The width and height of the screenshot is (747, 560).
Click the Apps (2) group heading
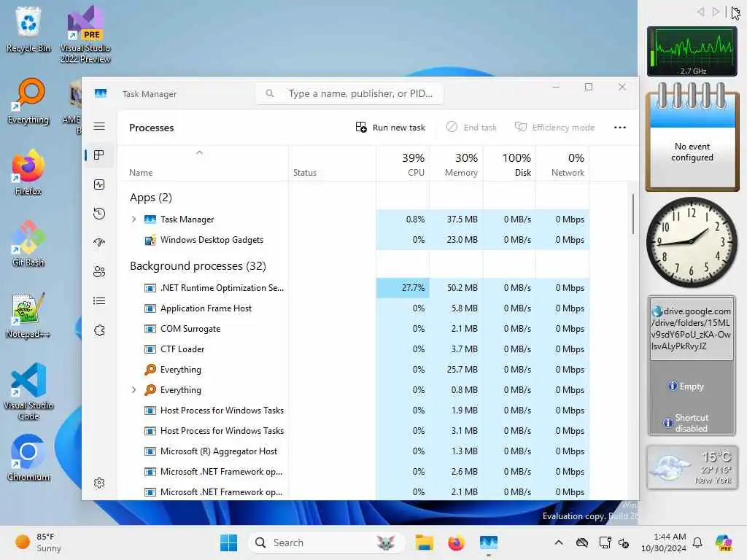[x=150, y=197]
